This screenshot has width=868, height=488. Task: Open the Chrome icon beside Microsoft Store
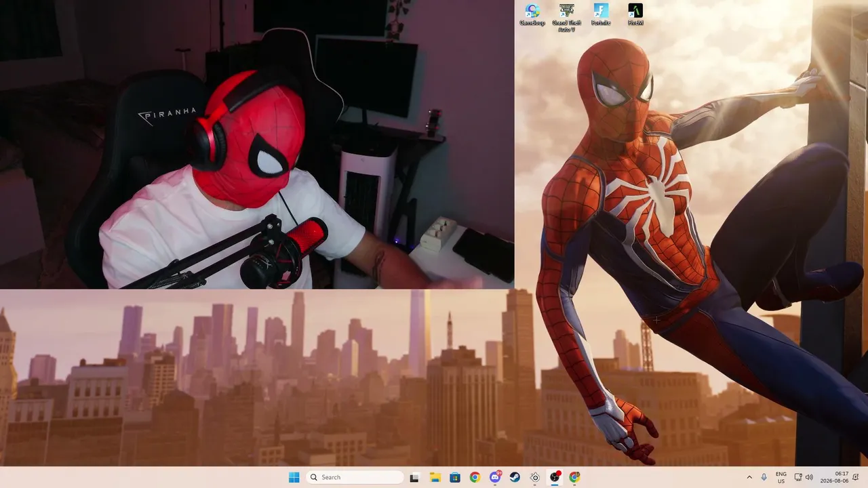tap(475, 477)
